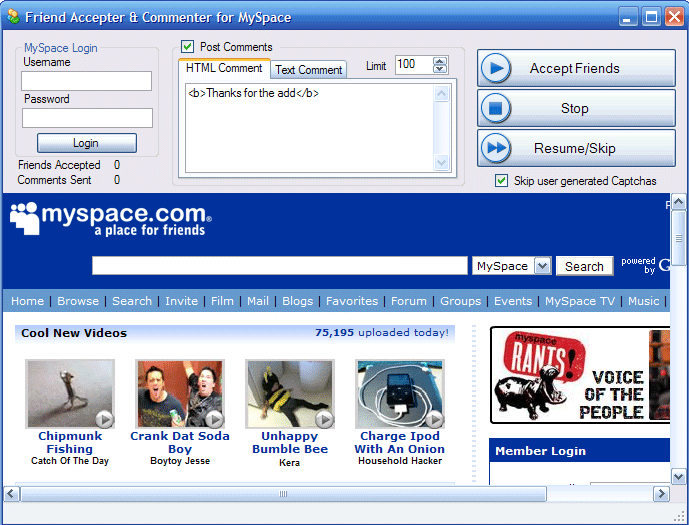Open the Invite nav item
Image resolution: width=689 pixels, height=525 pixels.
coord(181,301)
